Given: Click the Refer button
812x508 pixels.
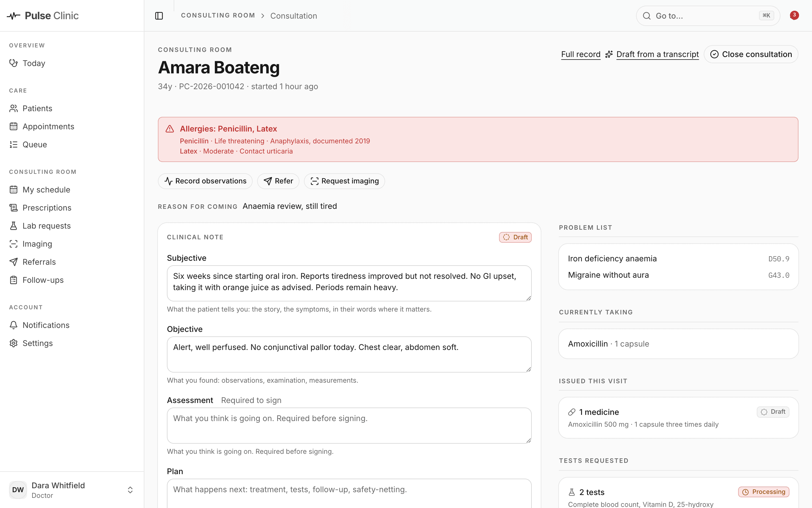Looking at the screenshot, I should click(x=278, y=181).
